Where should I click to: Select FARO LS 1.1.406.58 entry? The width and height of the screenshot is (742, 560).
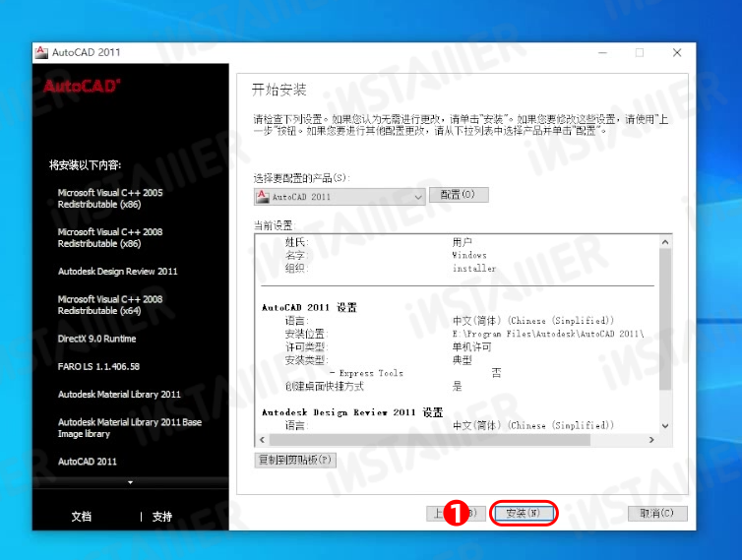coord(98,367)
